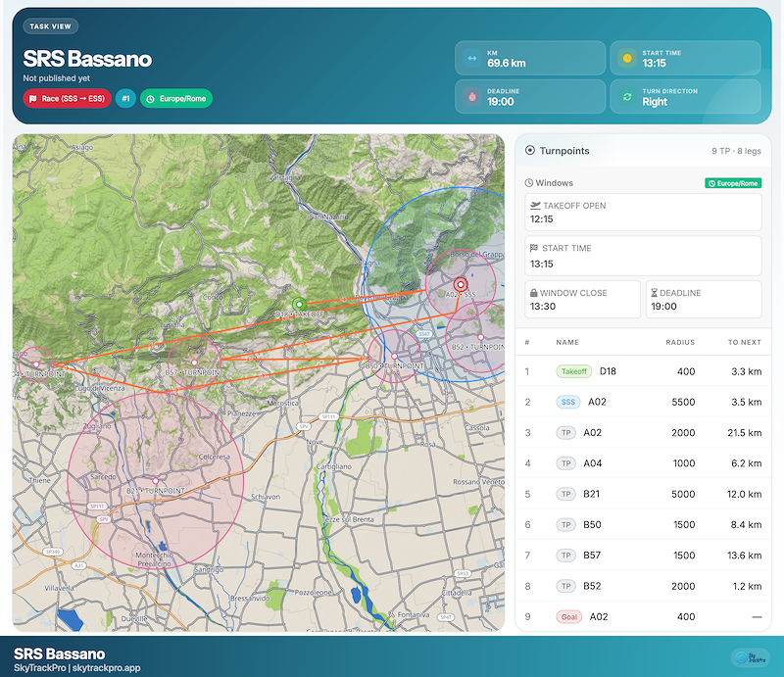
Task: Click the green Takeoff tag on row 1
Action: click(574, 371)
